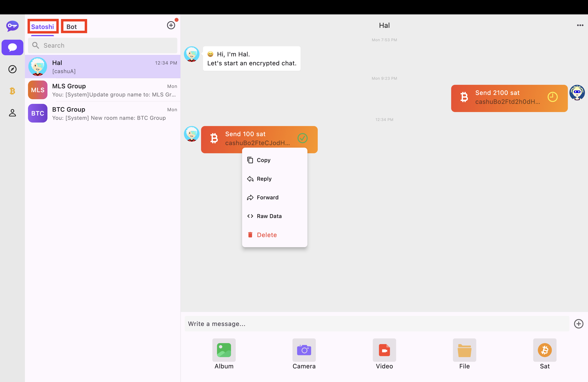
Task: Open the BTC Group conversation
Action: click(102, 113)
